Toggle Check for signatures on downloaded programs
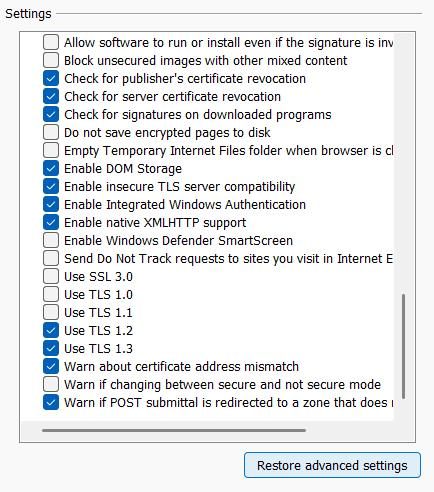The image size is (434, 492). [51, 114]
